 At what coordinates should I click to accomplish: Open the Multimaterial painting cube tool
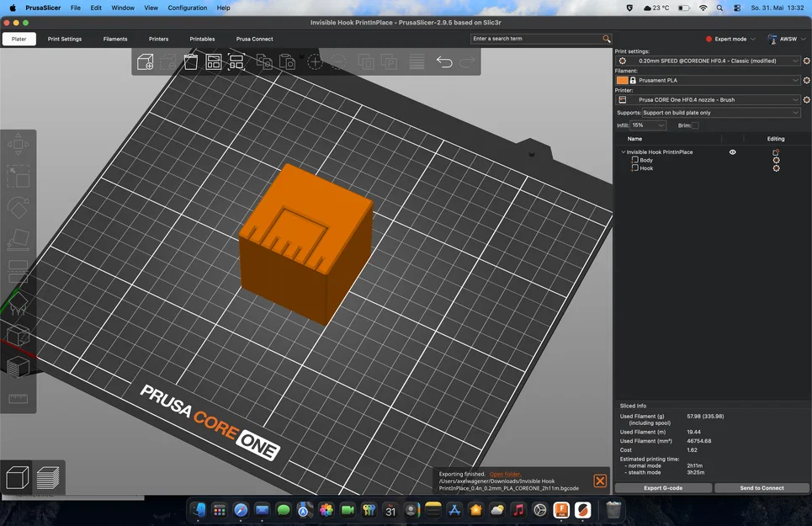pyautogui.click(x=19, y=367)
